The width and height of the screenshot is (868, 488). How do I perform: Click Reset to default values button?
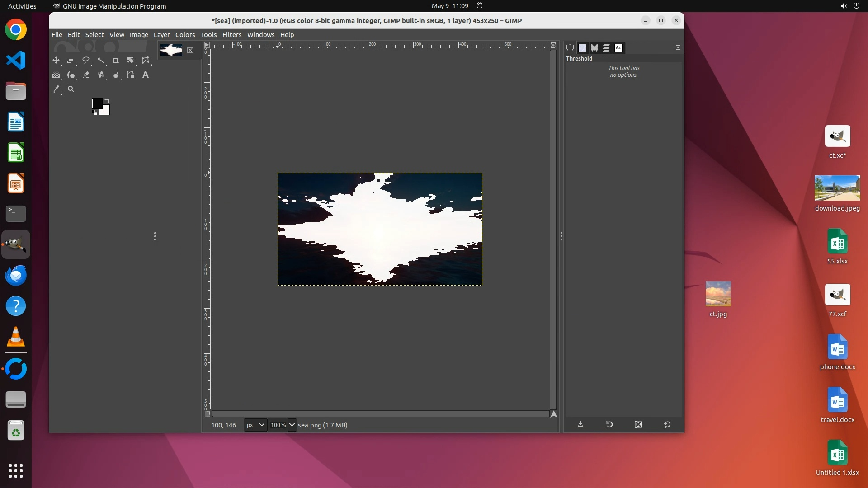pyautogui.click(x=667, y=425)
